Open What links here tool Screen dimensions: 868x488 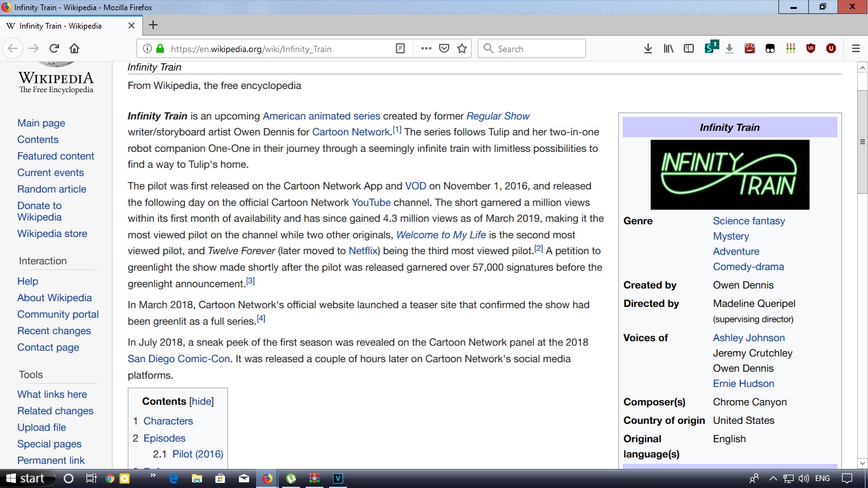pyautogui.click(x=52, y=395)
